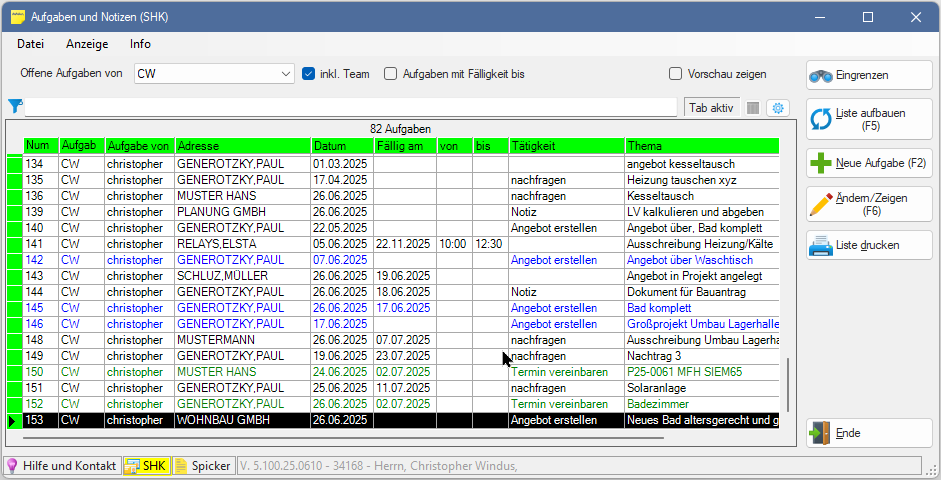Click the Eingrenzen binoculars button
The height and width of the screenshot is (480, 941).
(x=868, y=75)
